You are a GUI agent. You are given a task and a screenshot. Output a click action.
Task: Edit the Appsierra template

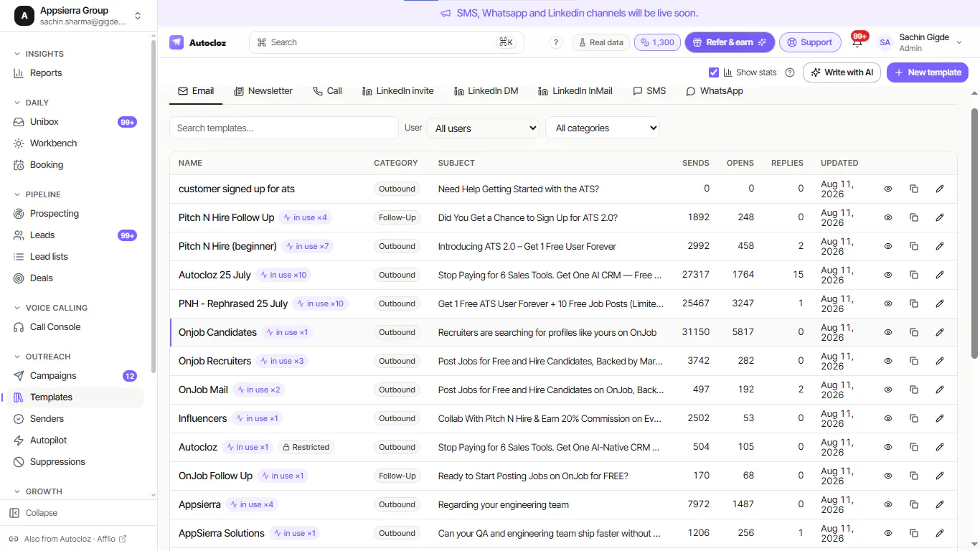(x=940, y=504)
